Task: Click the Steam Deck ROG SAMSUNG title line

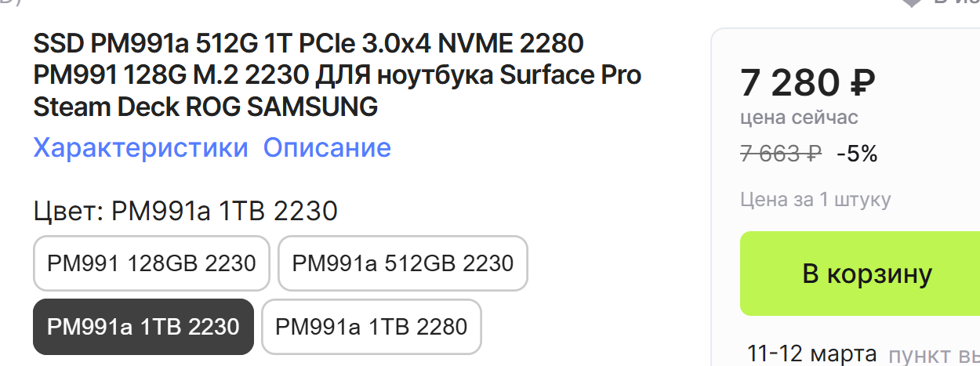Action: (205, 107)
